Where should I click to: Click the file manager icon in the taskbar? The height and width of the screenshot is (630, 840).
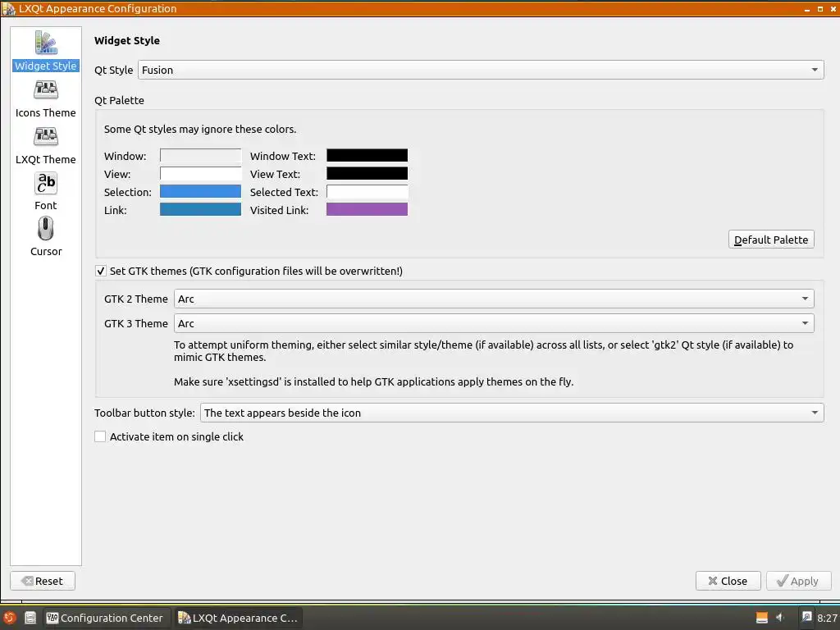tap(30, 618)
